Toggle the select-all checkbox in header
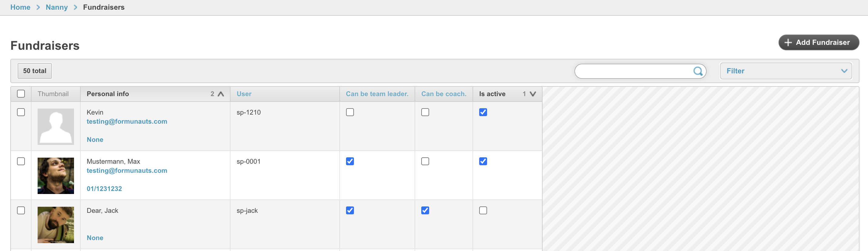The image size is (868, 251). click(x=21, y=94)
